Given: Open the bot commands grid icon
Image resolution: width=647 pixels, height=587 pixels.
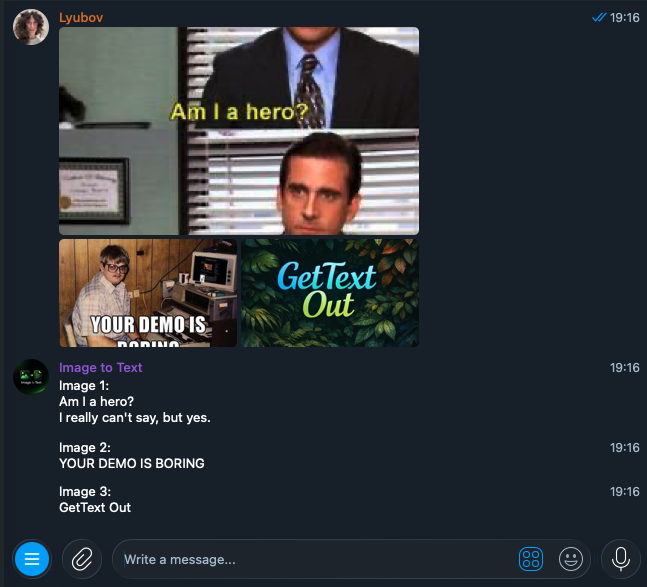Looking at the screenshot, I should tap(531, 559).
